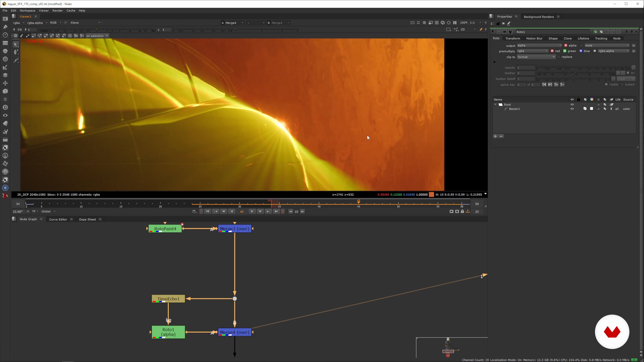
Task: Select the Merge4 (over) node
Action: (x=234, y=332)
